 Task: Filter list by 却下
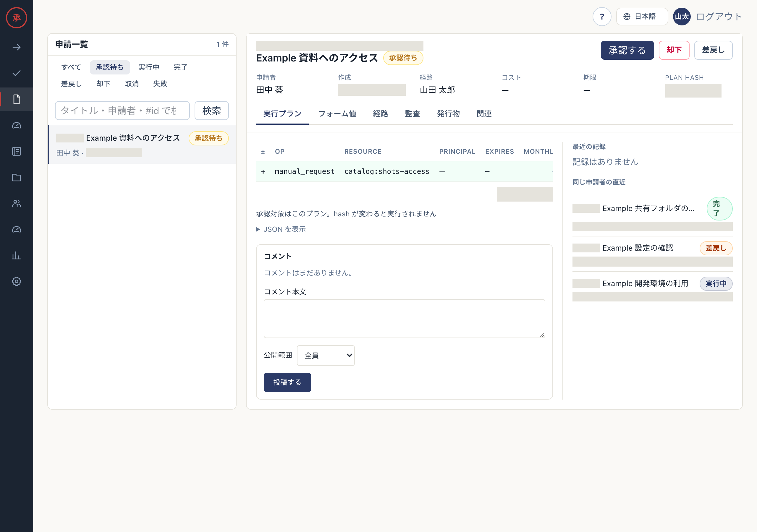pyautogui.click(x=103, y=84)
